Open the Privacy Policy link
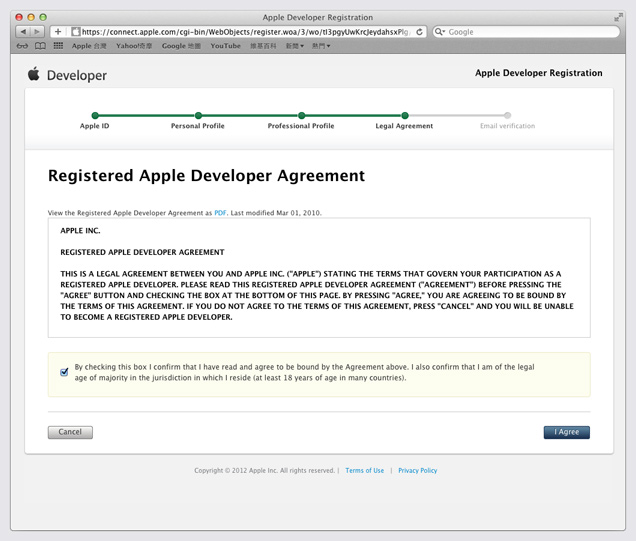 418,470
